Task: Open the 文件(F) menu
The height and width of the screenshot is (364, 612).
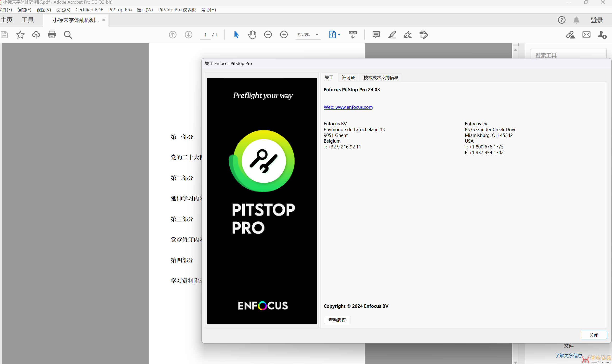Action: [6, 10]
